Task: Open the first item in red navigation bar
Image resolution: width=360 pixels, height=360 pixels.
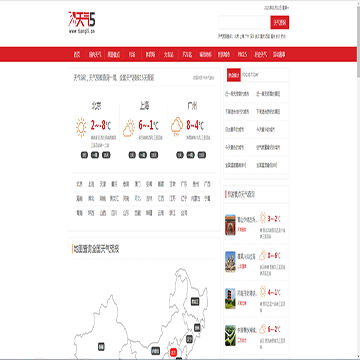Action: point(77,54)
